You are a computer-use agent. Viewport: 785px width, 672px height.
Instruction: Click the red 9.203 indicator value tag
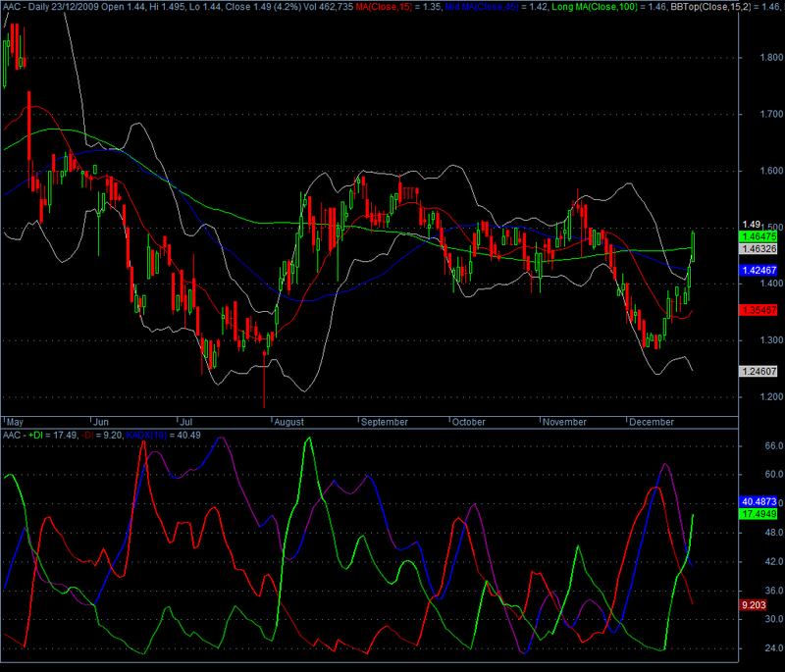(753, 605)
